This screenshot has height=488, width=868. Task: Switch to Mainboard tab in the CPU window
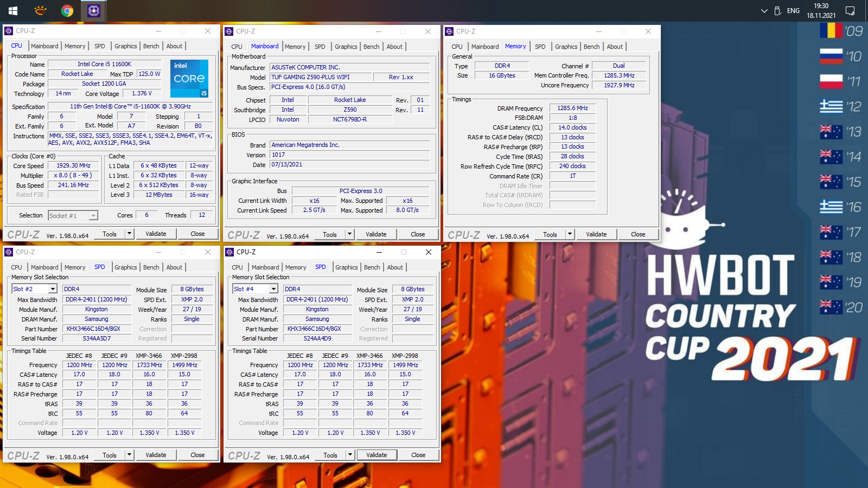[x=44, y=46]
